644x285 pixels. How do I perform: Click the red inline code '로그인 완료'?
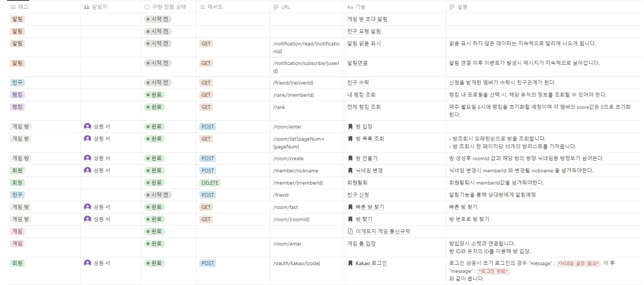493,271
